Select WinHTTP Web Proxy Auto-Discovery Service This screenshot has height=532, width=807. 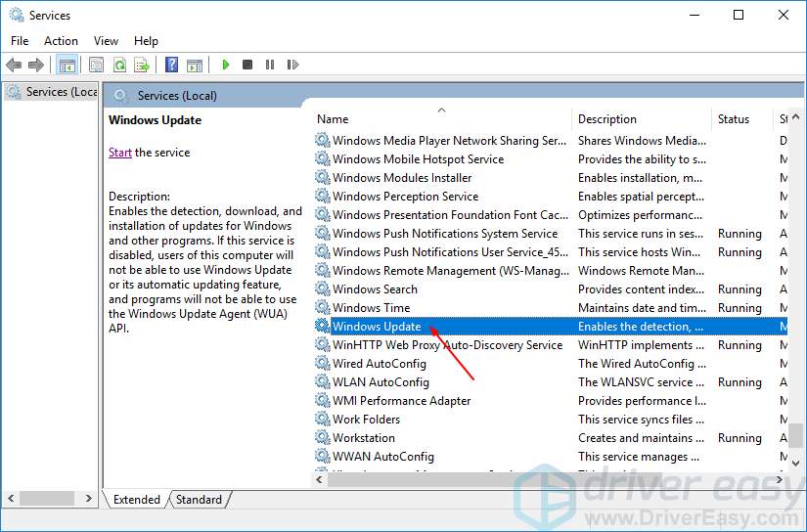pyautogui.click(x=550, y=344)
